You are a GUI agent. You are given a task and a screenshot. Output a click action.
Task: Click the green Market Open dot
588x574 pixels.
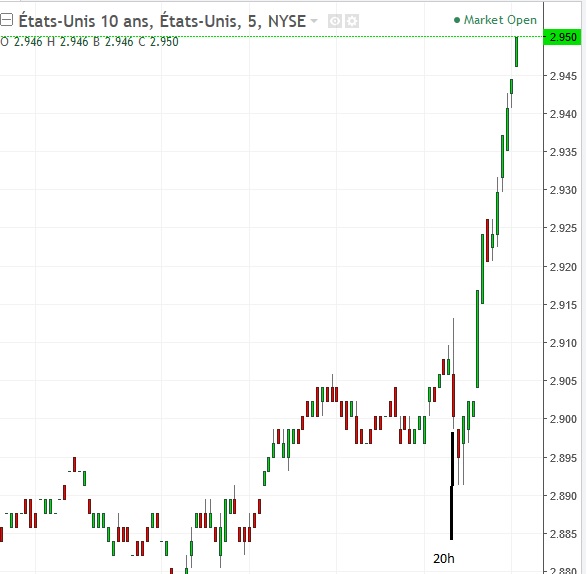tap(457, 20)
